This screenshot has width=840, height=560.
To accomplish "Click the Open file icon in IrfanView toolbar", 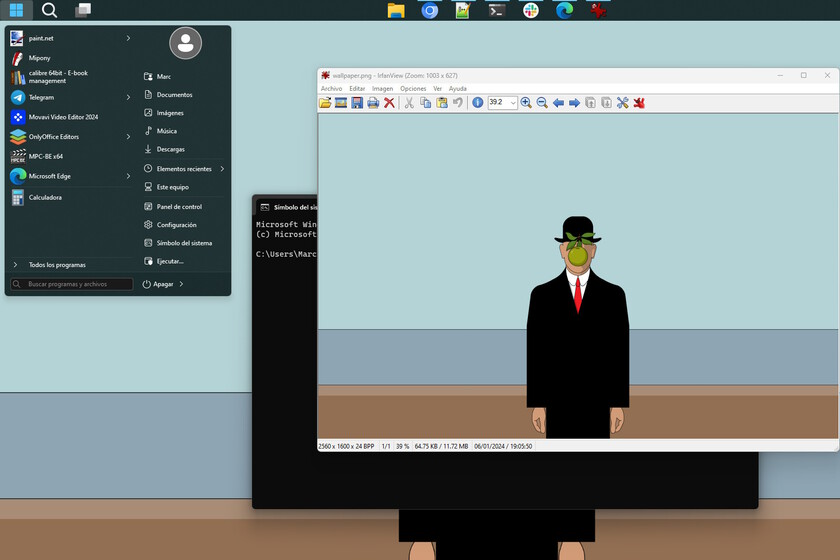I will pos(325,103).
